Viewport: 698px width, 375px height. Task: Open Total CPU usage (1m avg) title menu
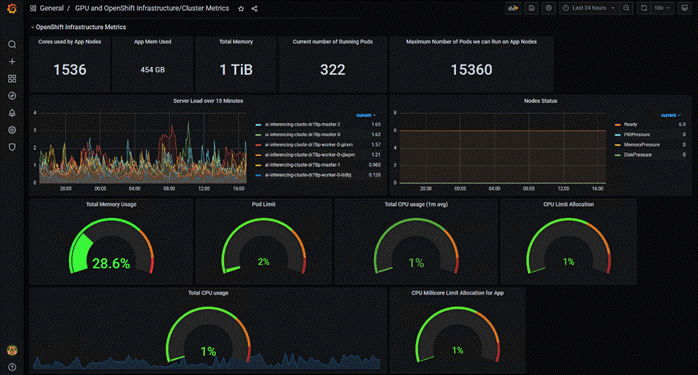coord(416,204)
